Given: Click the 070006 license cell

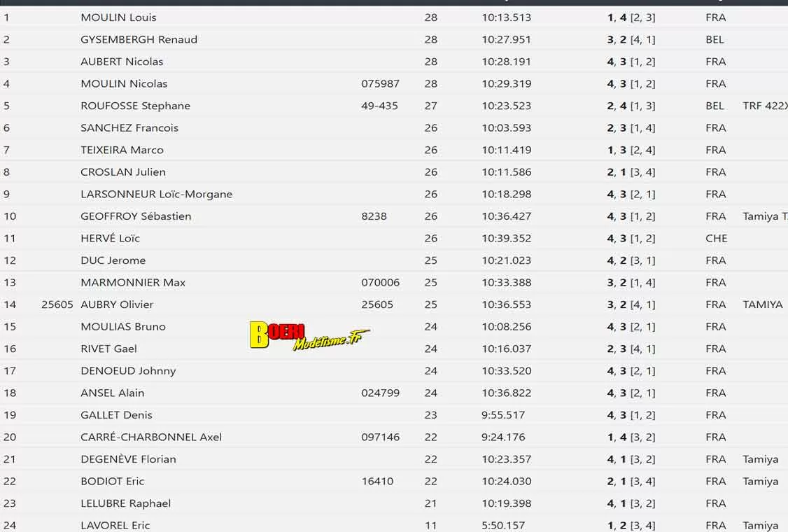Looking at the screenshot, I should point(381,283).
